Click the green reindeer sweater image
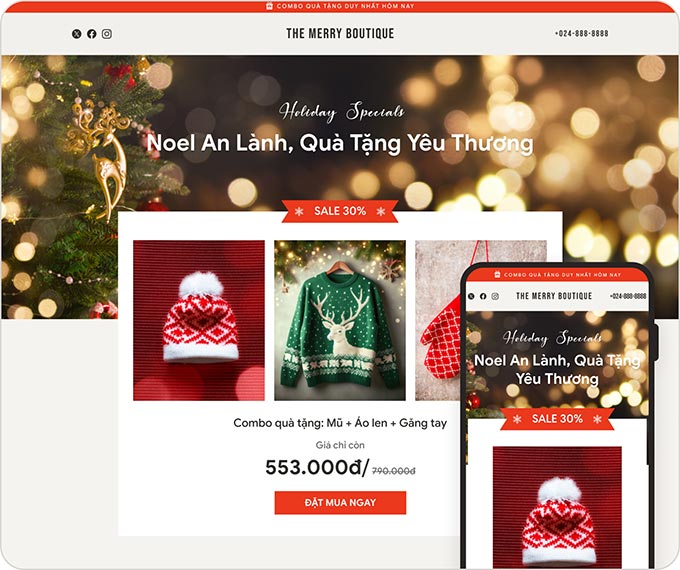This screenshot has width=680, height=570. [x=340, y=320]
